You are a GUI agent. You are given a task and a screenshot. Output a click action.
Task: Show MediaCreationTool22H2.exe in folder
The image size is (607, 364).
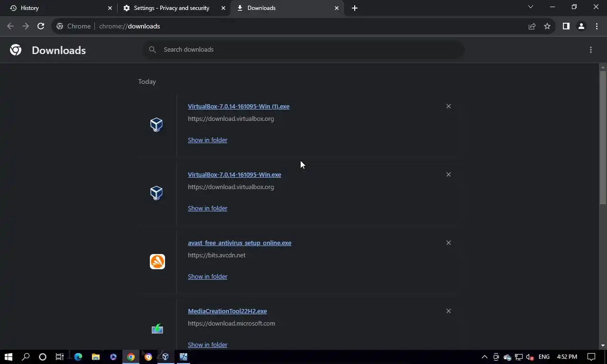pyautogui.click(x=207, y=345)
